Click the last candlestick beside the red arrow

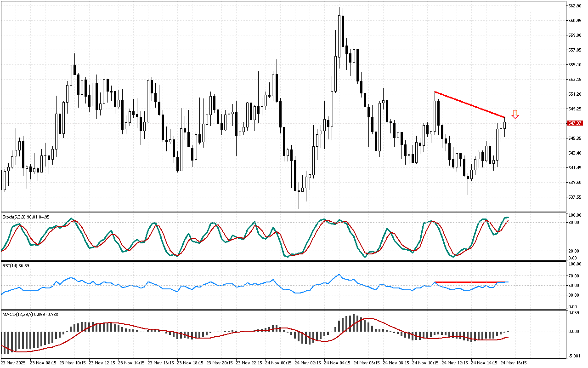click(x=504, y=125)
